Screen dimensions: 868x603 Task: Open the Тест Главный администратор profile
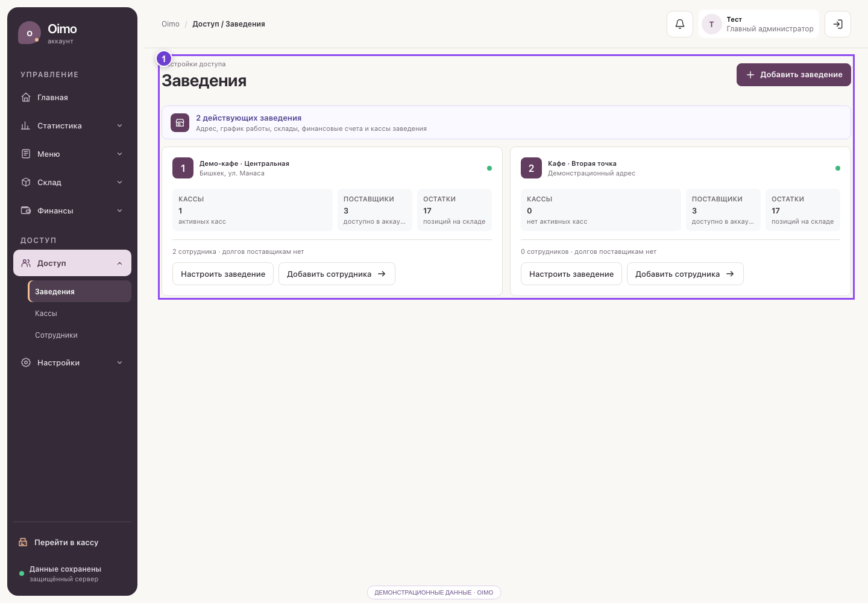759,24
